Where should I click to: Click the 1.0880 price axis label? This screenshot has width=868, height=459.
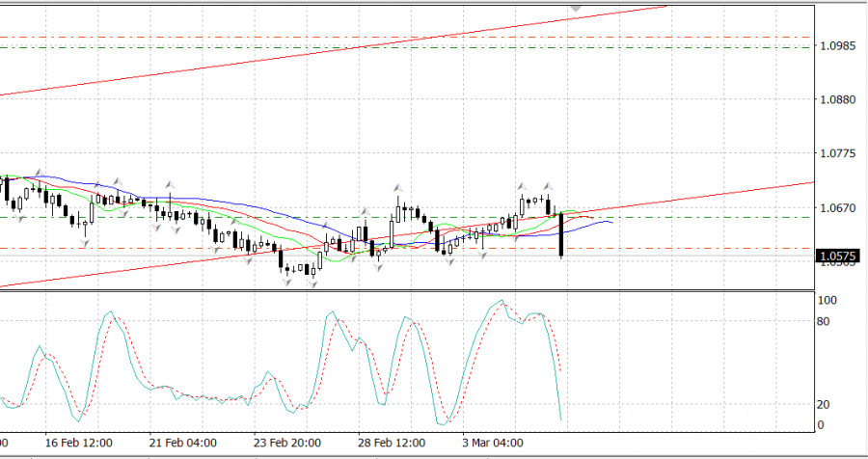836,100
